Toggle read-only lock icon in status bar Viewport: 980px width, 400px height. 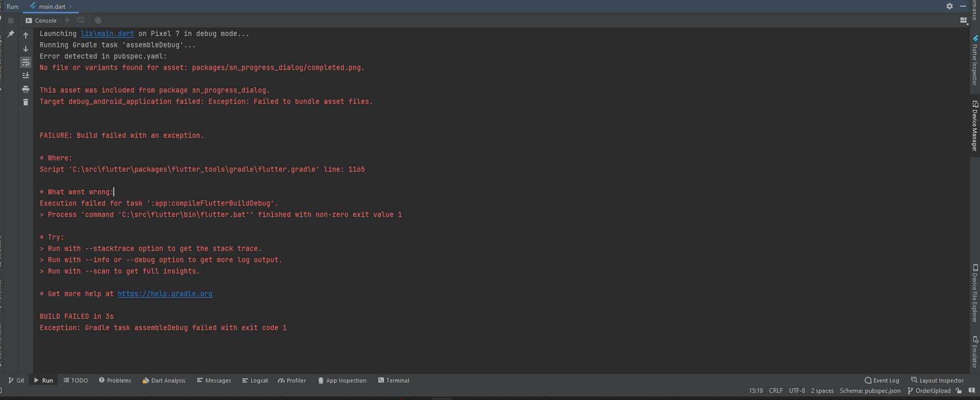point(959,391)
